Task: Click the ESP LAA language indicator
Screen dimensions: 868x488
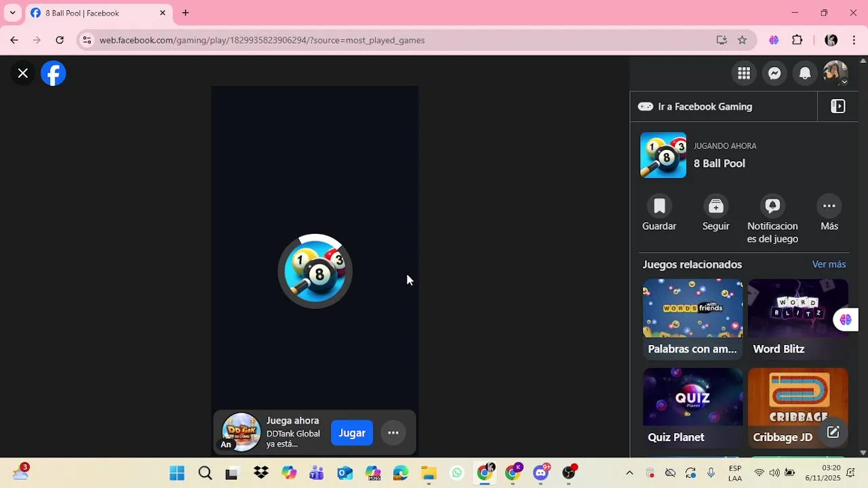Action: click(735, 473)
